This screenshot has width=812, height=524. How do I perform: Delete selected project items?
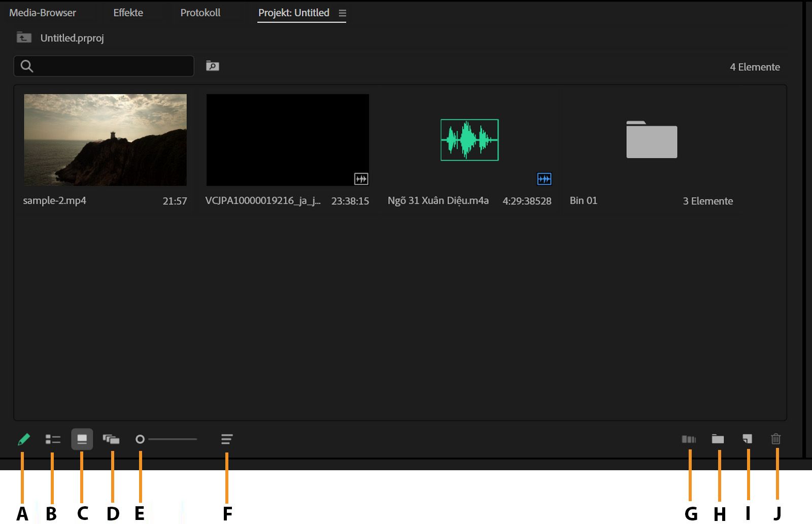coord(776,439)
